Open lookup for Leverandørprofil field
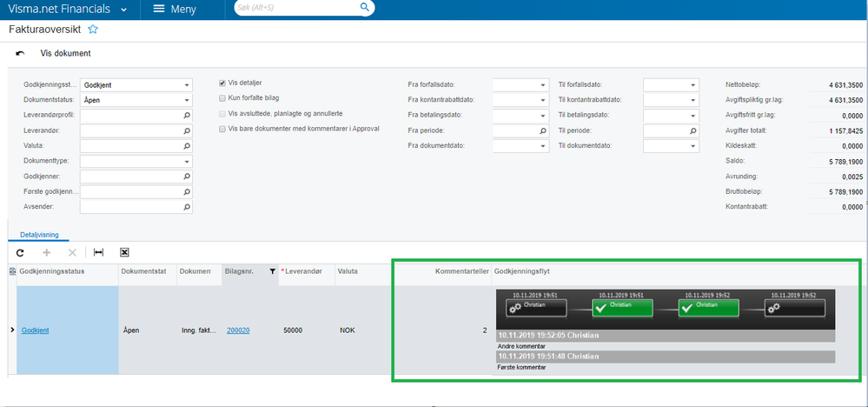868x407 pixels. pos(187,115)
